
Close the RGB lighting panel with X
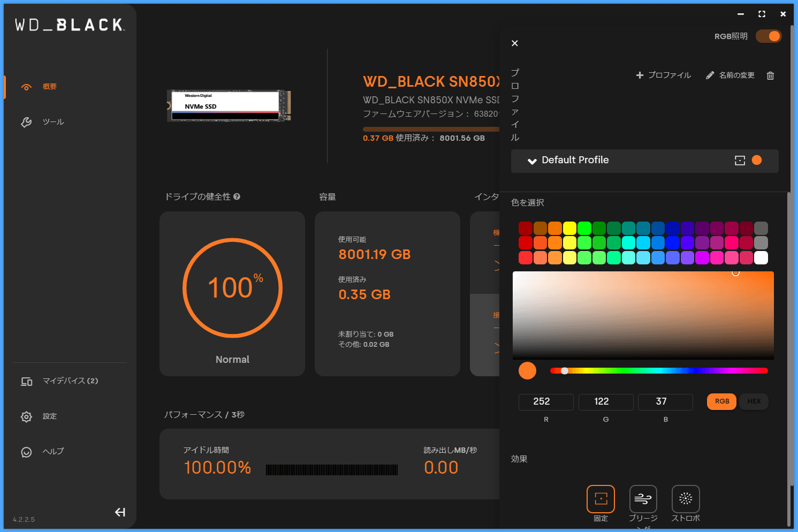[x=515, y=43]
